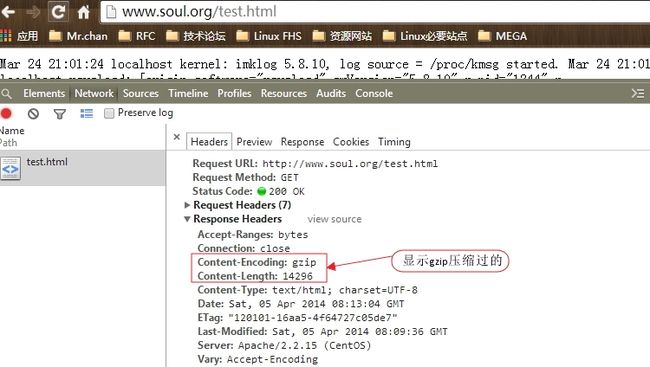
Task: Go back with the browser back arrow
Action: 8,12
